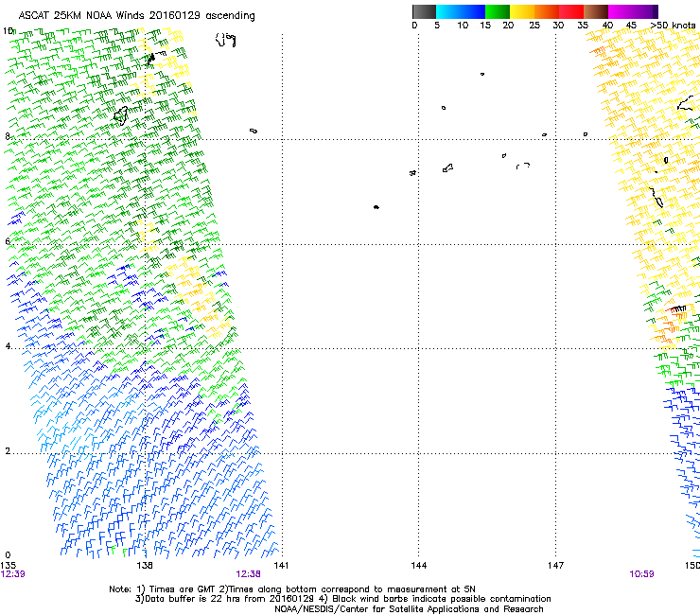Image resolution: width=700 pixels, height=615 pixels.
Task: Click the NOAA/NESDIS credit line
Action: coord(409,609)
